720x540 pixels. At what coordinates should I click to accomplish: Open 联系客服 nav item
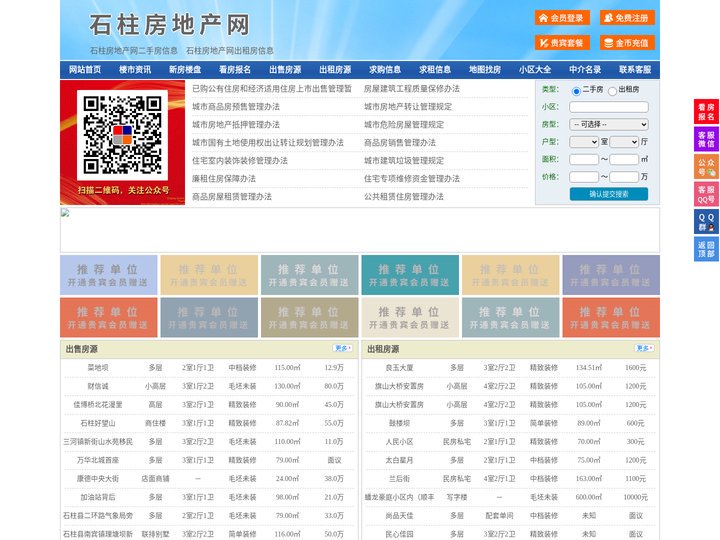click(x=635, y=70)
